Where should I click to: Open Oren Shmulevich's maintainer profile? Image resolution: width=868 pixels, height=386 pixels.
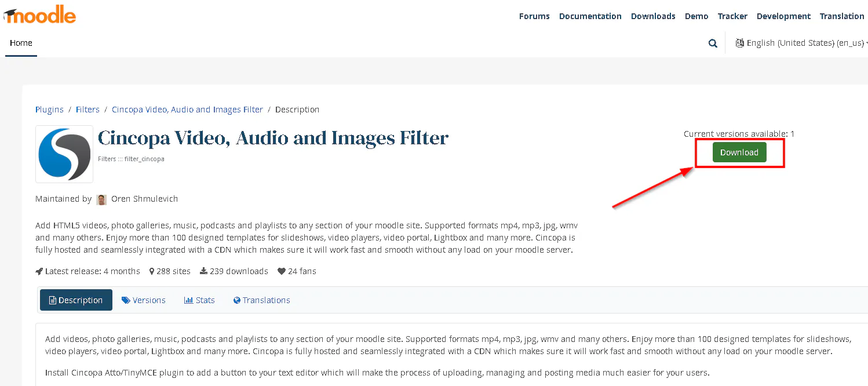tap(144, 199)
